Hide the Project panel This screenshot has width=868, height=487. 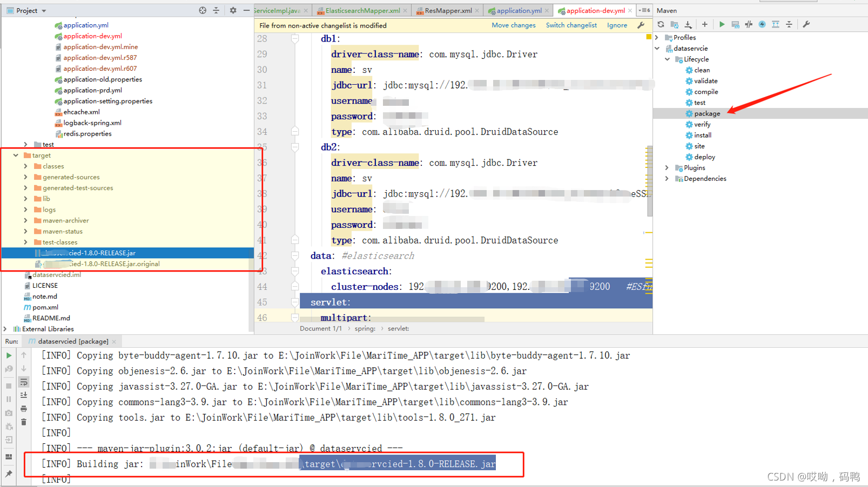pos(246,10)
